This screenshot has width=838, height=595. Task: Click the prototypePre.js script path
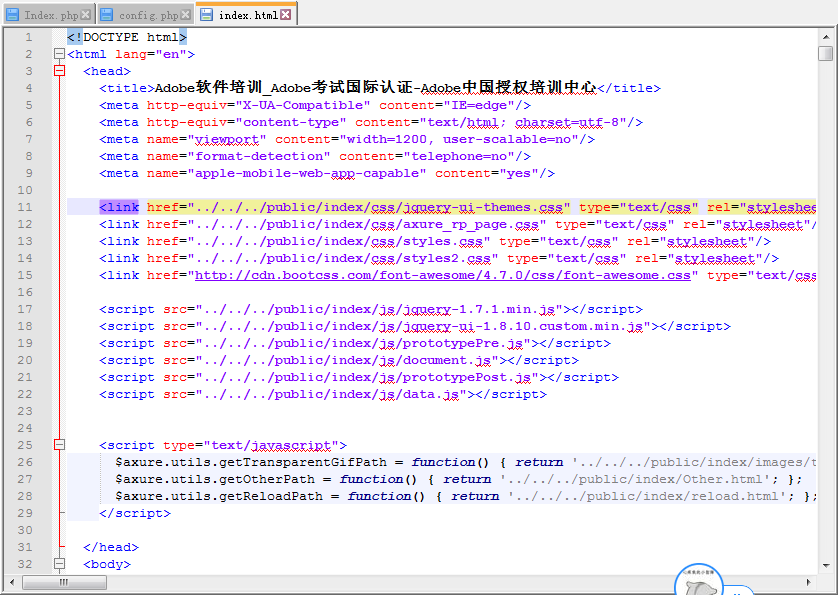click(363, 343)
